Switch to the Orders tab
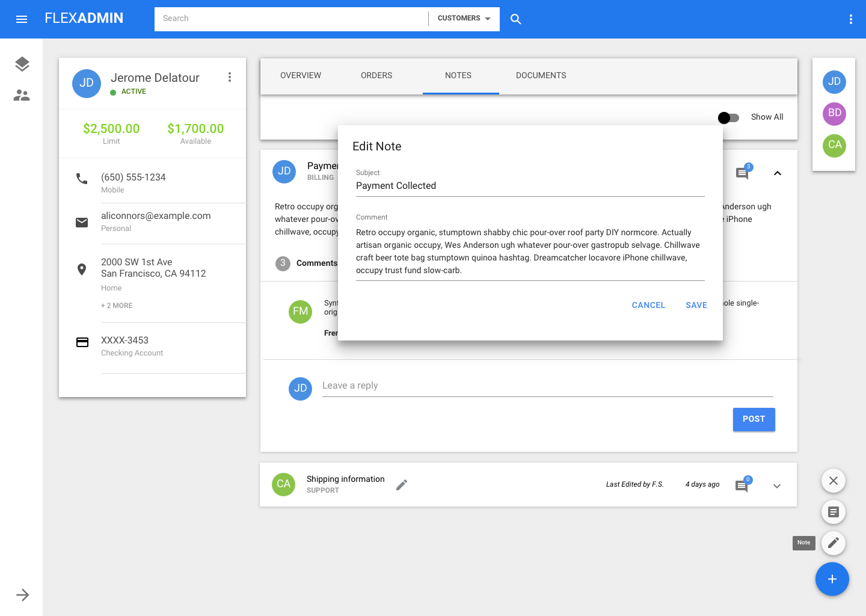 [x=376, y=76]
